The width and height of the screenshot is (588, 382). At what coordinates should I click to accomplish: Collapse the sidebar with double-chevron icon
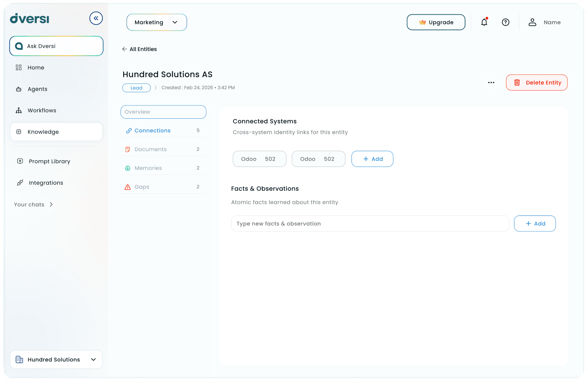pyautogui.click(x=96, y=18)
